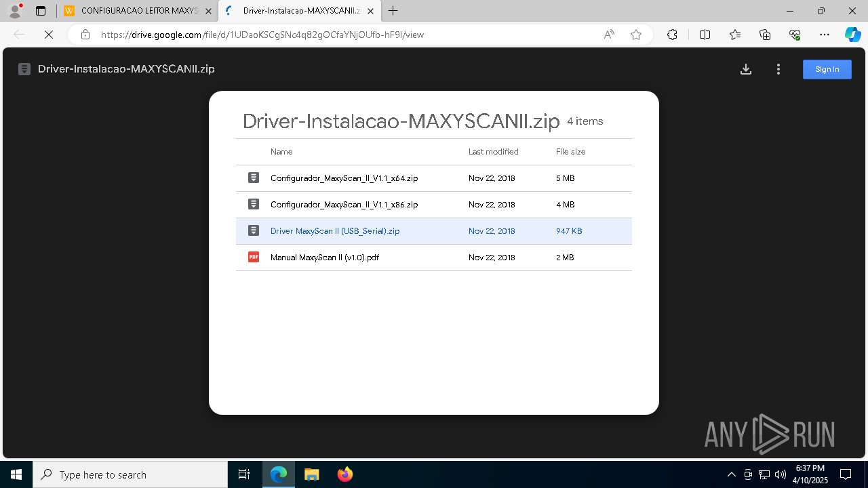Select the Driver-Instalacao-MAXYSCANII.zip browser tab

pyautogui.click(x=300, y=11)
